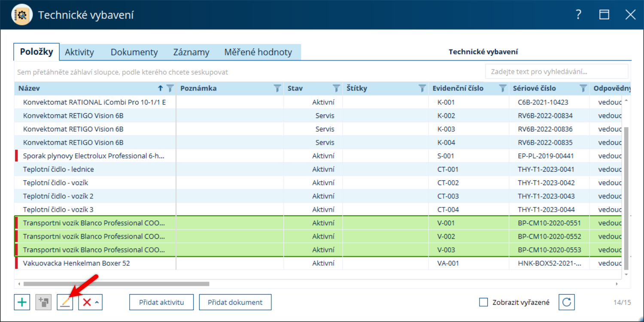Click the grey duplicate item icon
This screenshot has width=644, height=322.
[x=43, y=302]
